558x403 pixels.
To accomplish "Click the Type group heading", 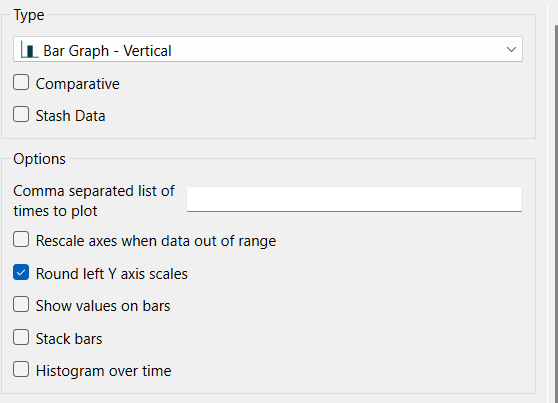I will (29, 15).
